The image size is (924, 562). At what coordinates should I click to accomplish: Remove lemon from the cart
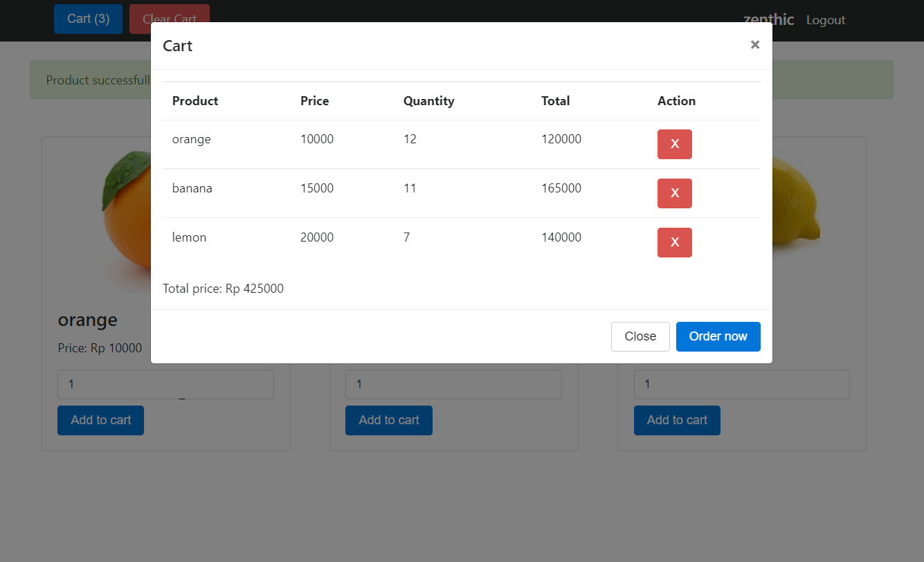(x=674, y=242)
